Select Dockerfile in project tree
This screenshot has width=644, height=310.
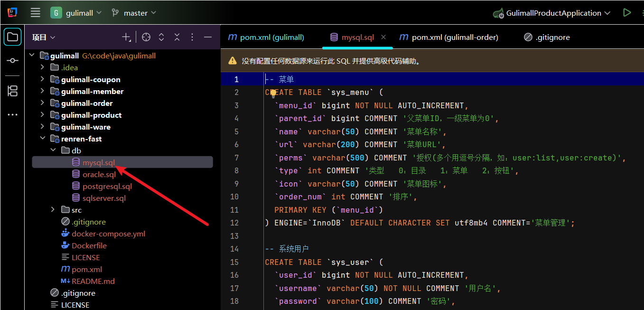coord(89,245)
